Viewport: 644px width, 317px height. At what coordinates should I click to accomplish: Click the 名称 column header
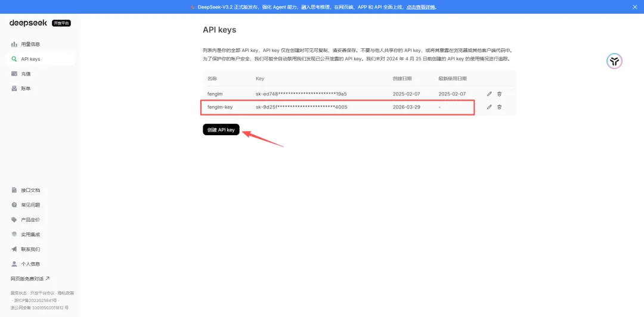point(212,78)
